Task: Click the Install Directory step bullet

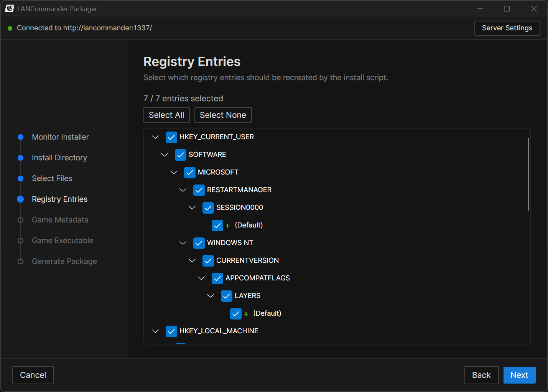Action: (21, 158)
